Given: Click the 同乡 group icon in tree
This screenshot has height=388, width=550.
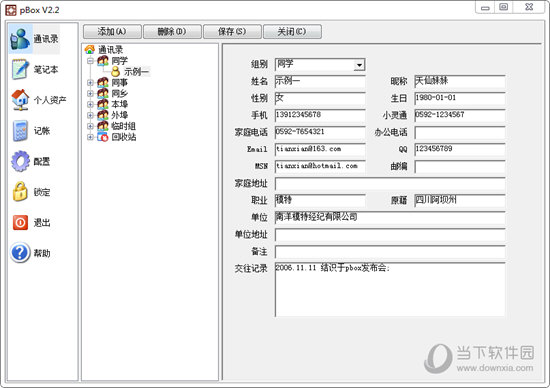Looking at the screenshot, I should click(102, 93).
